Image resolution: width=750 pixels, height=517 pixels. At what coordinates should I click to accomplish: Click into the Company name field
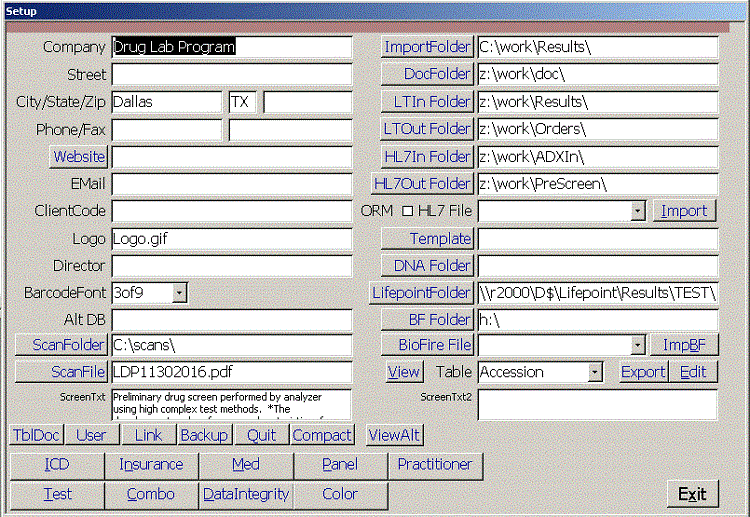[x=231, y=47]
